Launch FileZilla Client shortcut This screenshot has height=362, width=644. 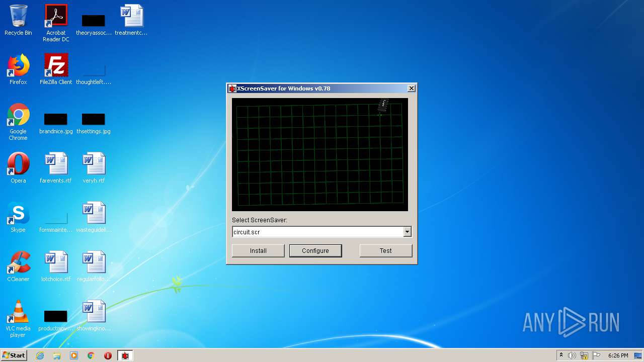click(x=56, y=69)
